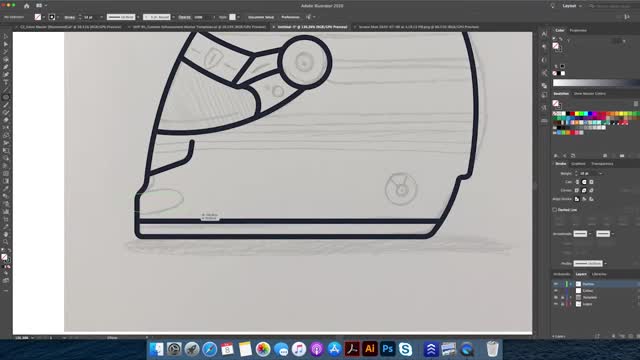Click the grayscale spectrum bar in Color panel
This screenshot has width=640, height=360.
point(596,83)
